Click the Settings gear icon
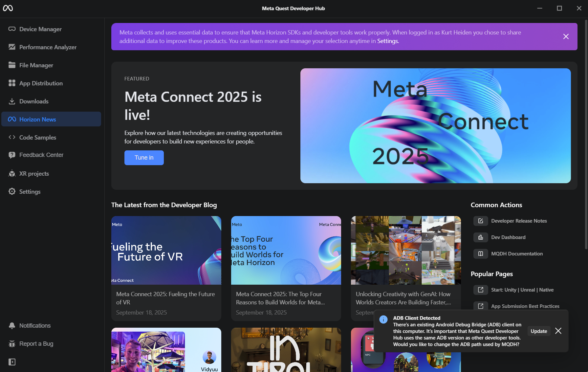The image size is (588, 372). [12, 191]
